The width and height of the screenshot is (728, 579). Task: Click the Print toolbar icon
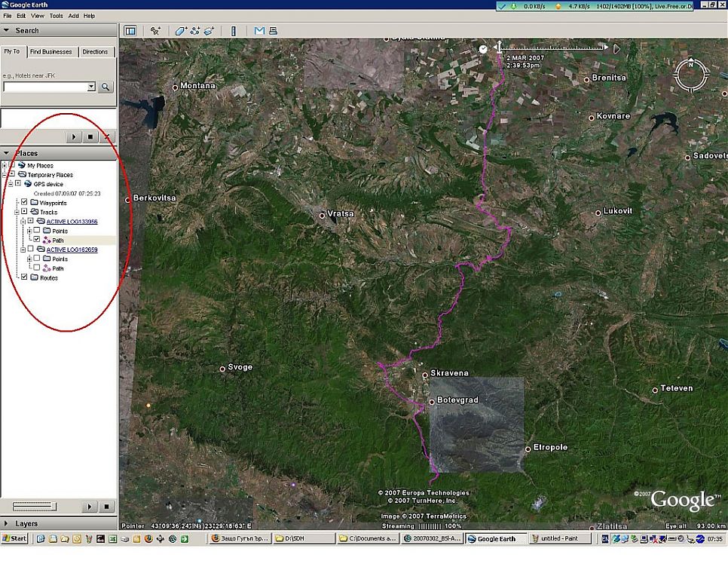(x=273, y=31)
